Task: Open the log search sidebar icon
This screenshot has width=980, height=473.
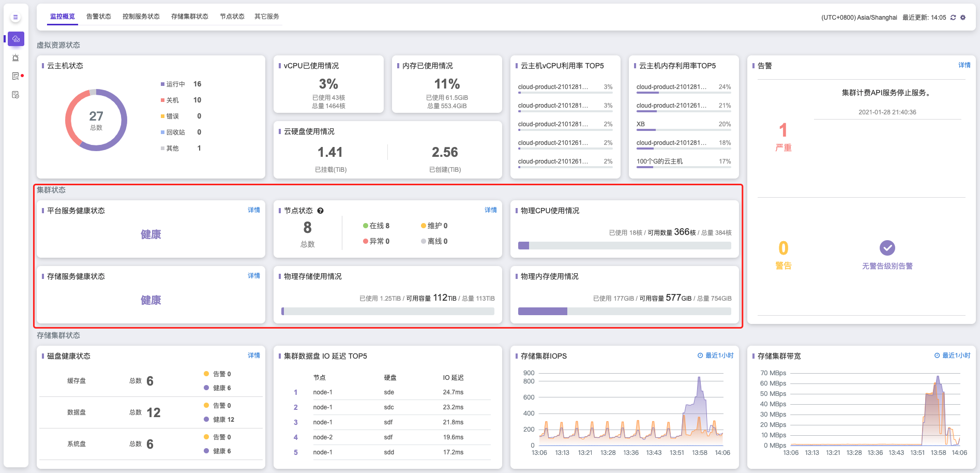Action: 16,76
